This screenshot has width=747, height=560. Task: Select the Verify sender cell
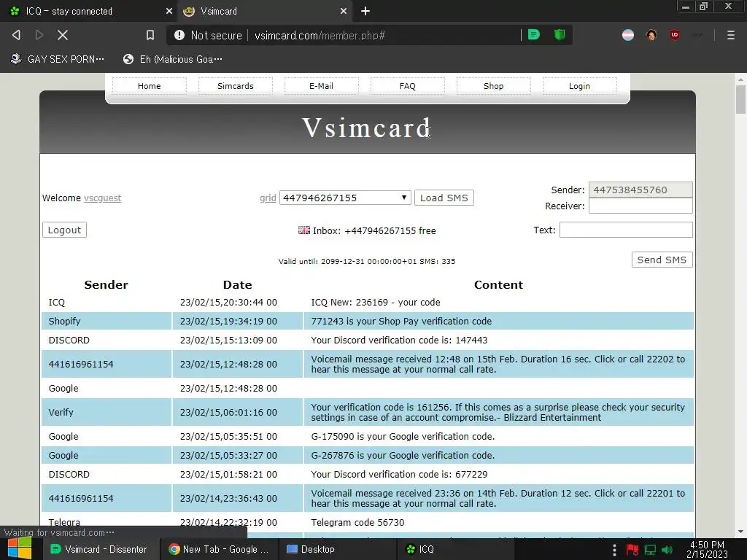pyautogui.click(x=107, y=412)
